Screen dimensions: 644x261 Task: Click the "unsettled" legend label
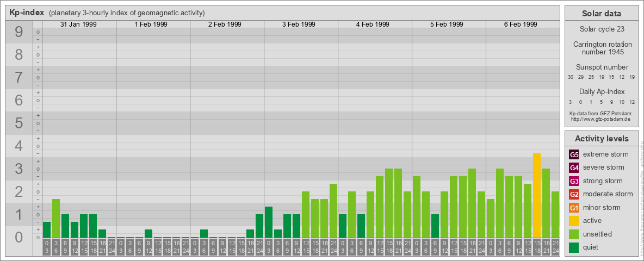[598, 234]
